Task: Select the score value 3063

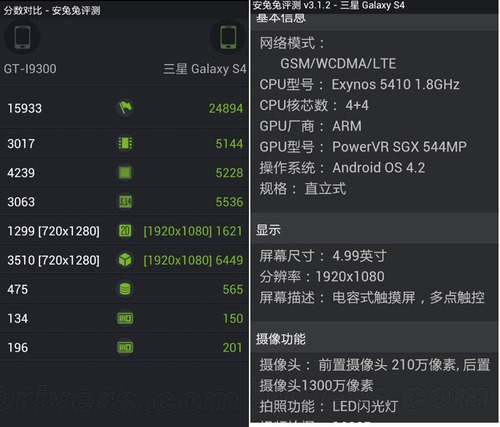Action: click(x=21, y=202)
